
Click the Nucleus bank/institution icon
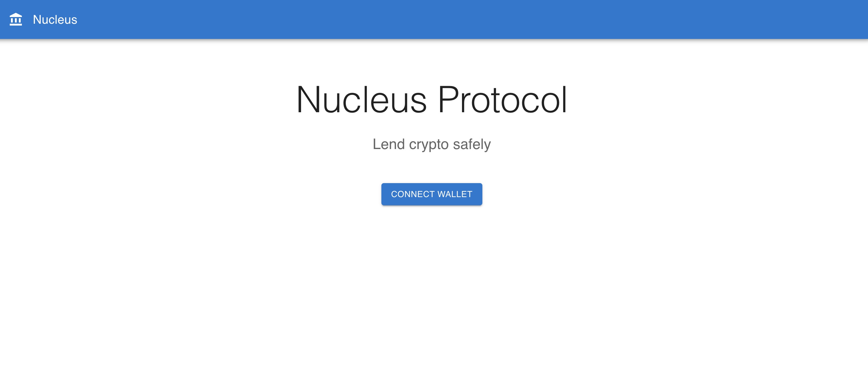click(x=16, y=19)
